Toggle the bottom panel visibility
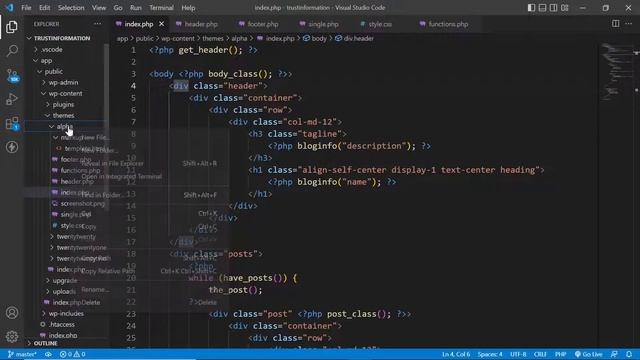The height and width of the screenshot is (360, 640). (542, 8)
